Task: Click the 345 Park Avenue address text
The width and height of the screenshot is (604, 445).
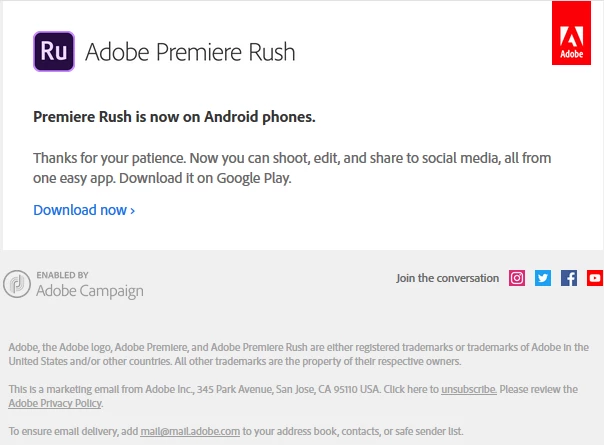Action: pos(236,390)
